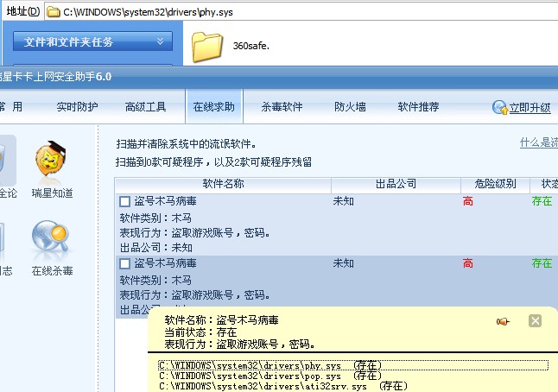Click first row 存在 status
The height and width of the screenshot is (392, 558).
[x=542, y=201]
